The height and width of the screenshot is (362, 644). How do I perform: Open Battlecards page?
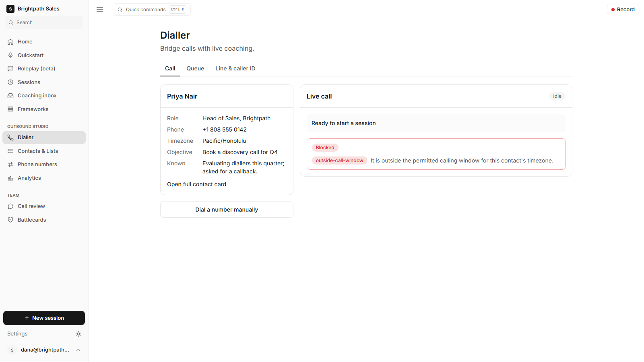pos(44,220)
